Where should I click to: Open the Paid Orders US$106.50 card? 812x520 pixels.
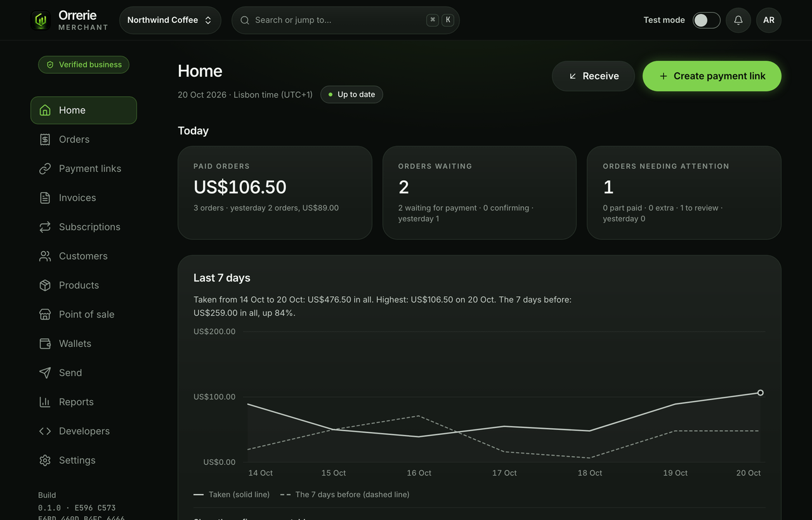(275, 193)
